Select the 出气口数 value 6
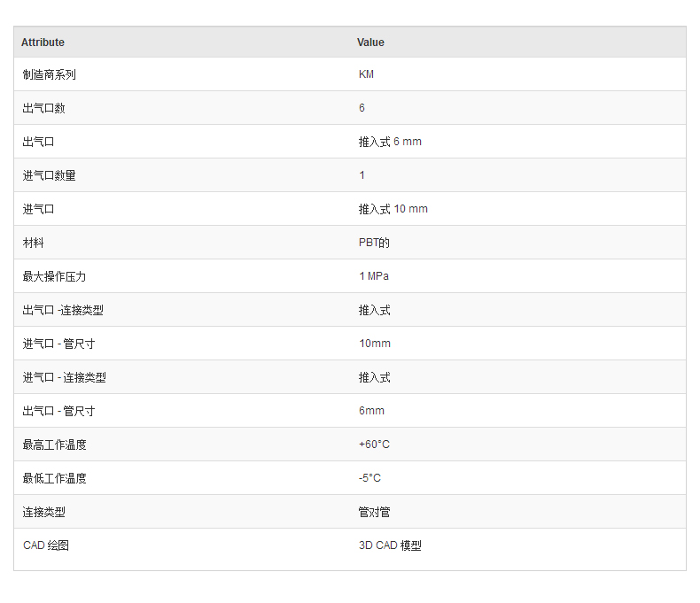This screenshot has height=603, width=700. pos(362,108)
